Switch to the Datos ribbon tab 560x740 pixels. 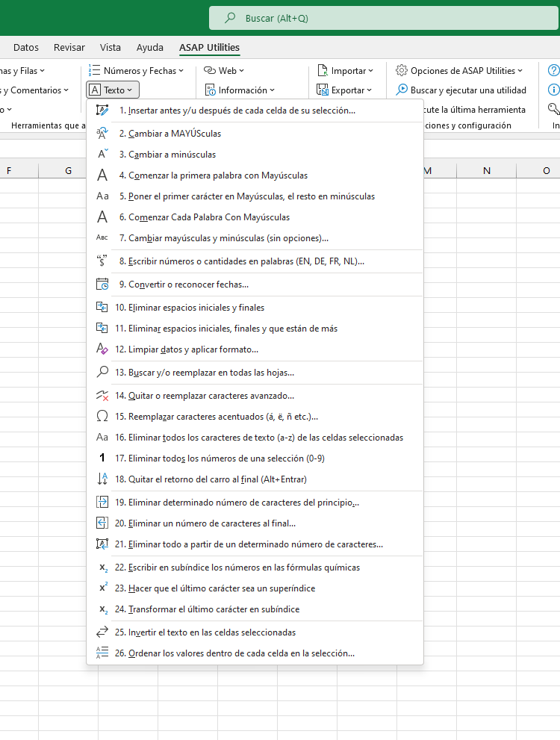click(26, 47)
